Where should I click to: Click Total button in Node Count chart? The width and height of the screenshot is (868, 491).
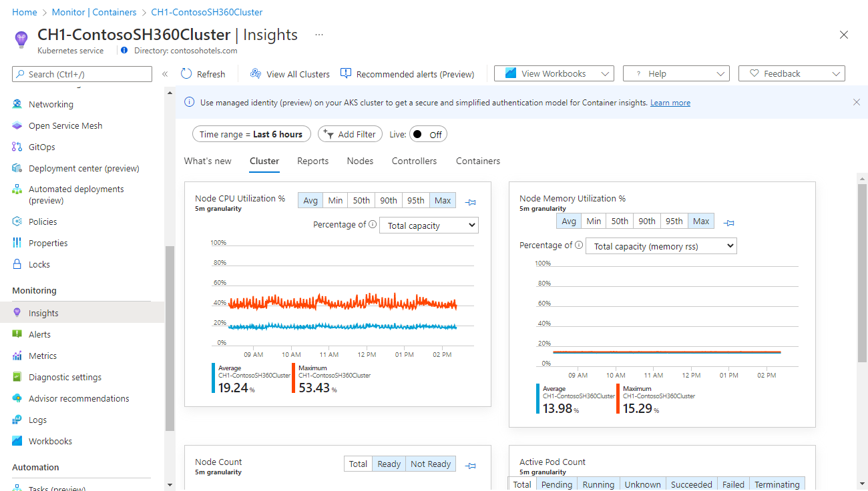tap(359, 464)
